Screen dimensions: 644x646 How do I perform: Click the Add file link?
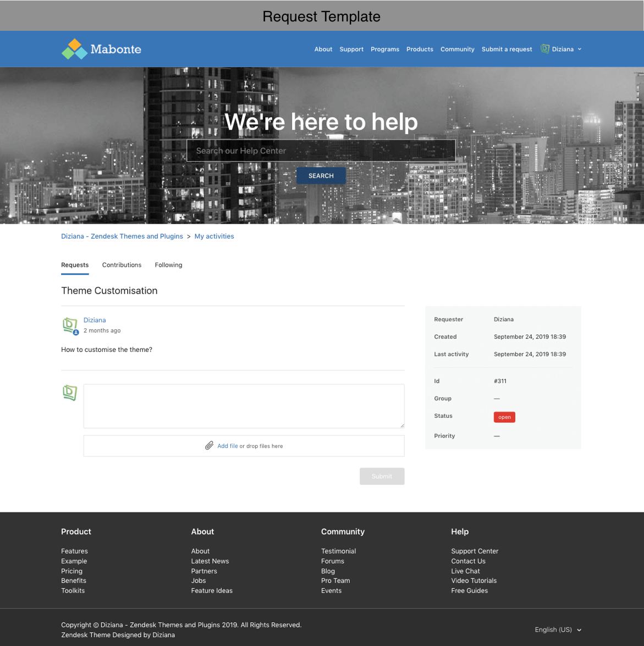click(x=227, y=446)
